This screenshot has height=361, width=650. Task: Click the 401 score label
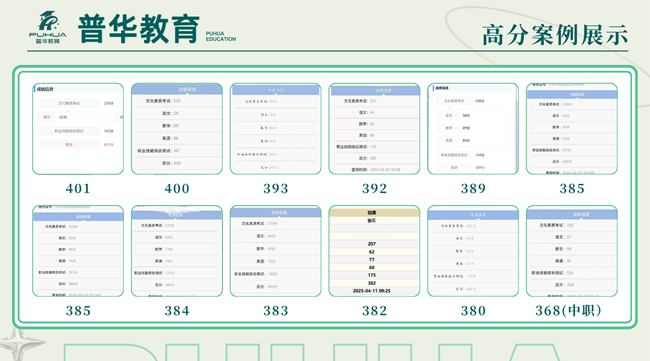coord(78,189)
